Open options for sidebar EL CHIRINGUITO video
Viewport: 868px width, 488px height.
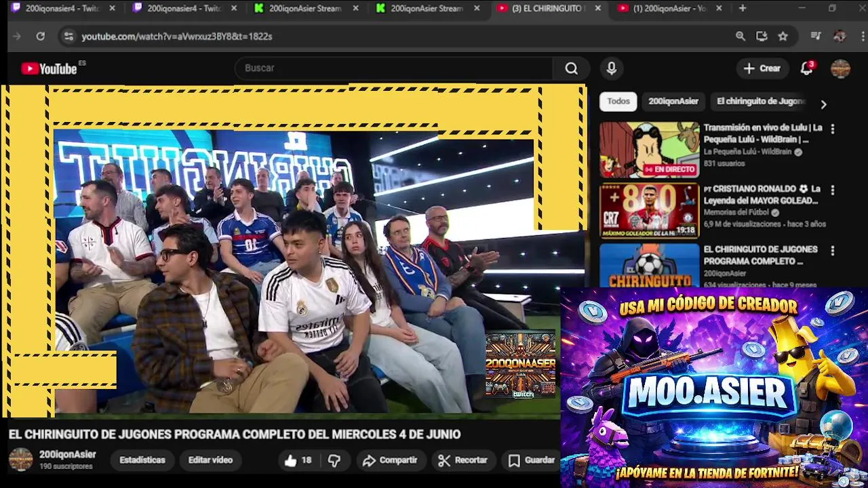(x=833, y=251)
